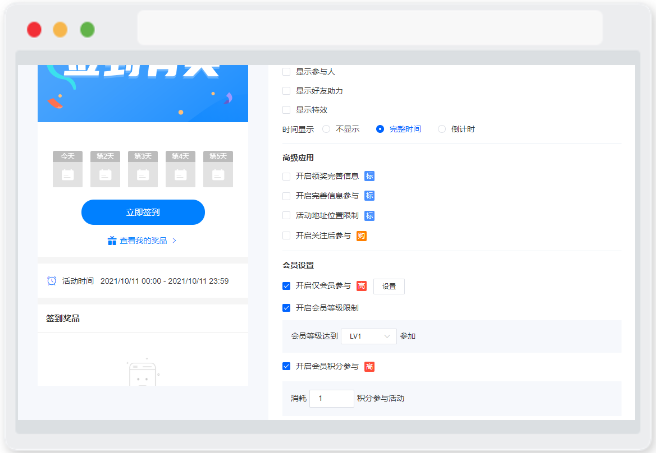Enable the 显示好友助力 checkbox
The height and width of the screenshot is (453, 656).
286,91
